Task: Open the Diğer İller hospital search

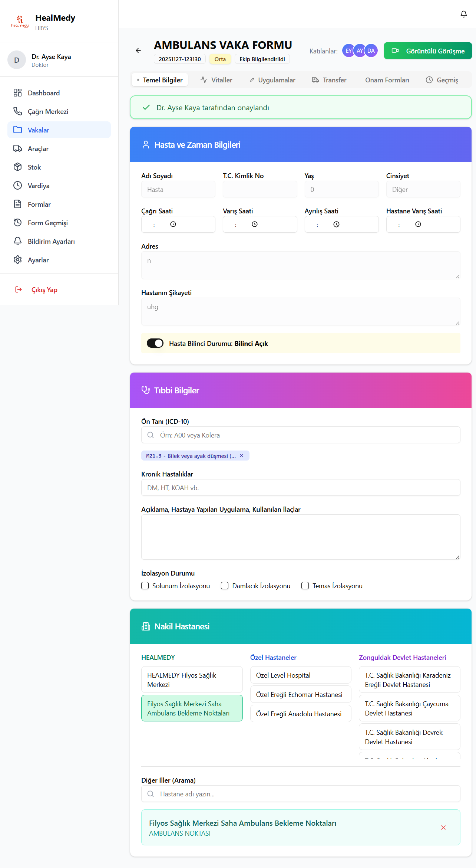Action: click(x=300, y=794)
